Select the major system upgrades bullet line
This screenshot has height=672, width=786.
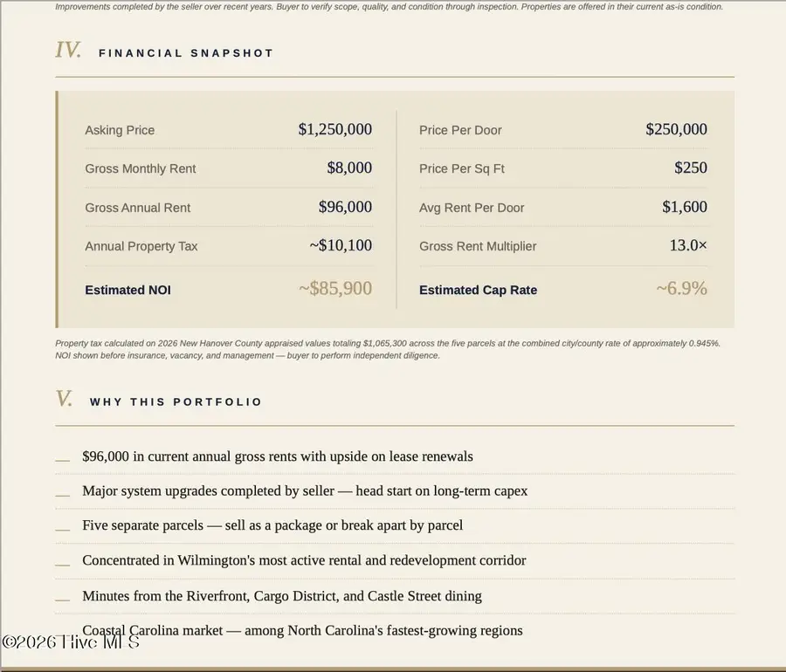(x=305, y=491)
